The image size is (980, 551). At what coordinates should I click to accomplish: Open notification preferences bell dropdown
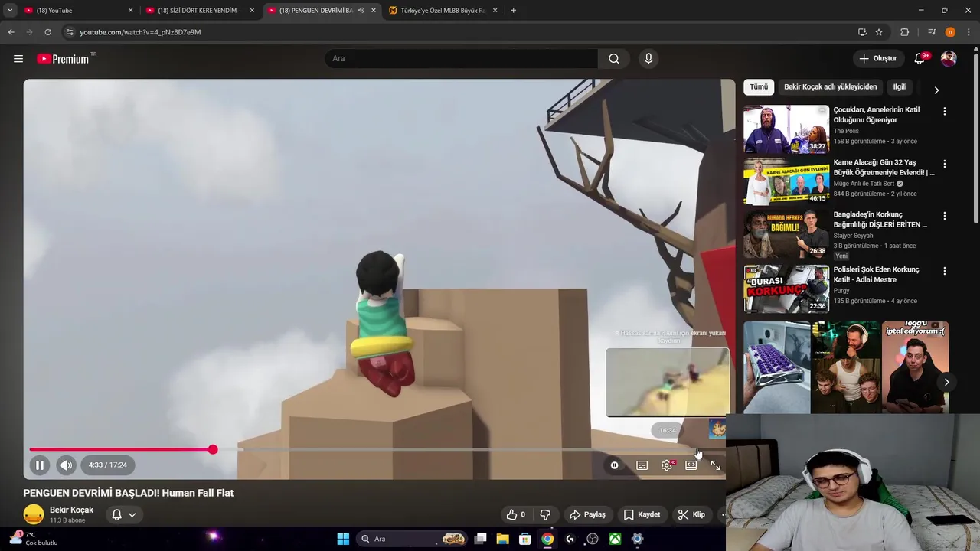point(124,515)
